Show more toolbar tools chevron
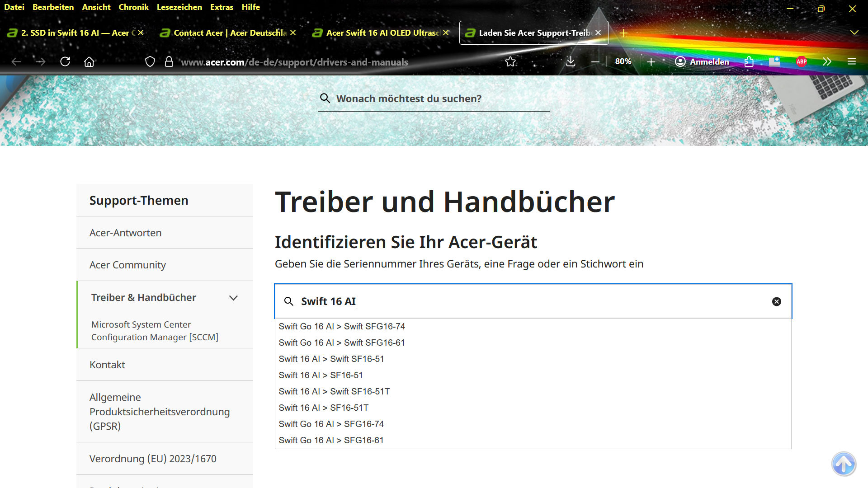 (827, 61)
